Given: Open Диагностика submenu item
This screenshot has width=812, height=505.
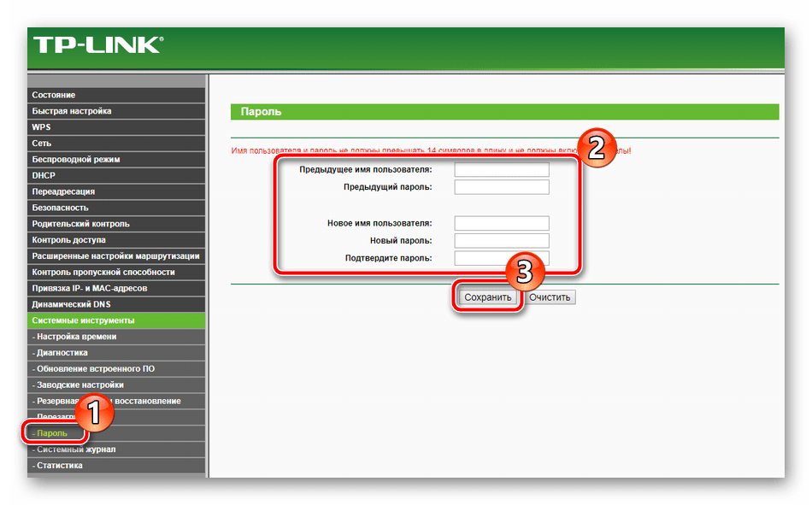Looking at the screenshot, I should tap(116, 352).
